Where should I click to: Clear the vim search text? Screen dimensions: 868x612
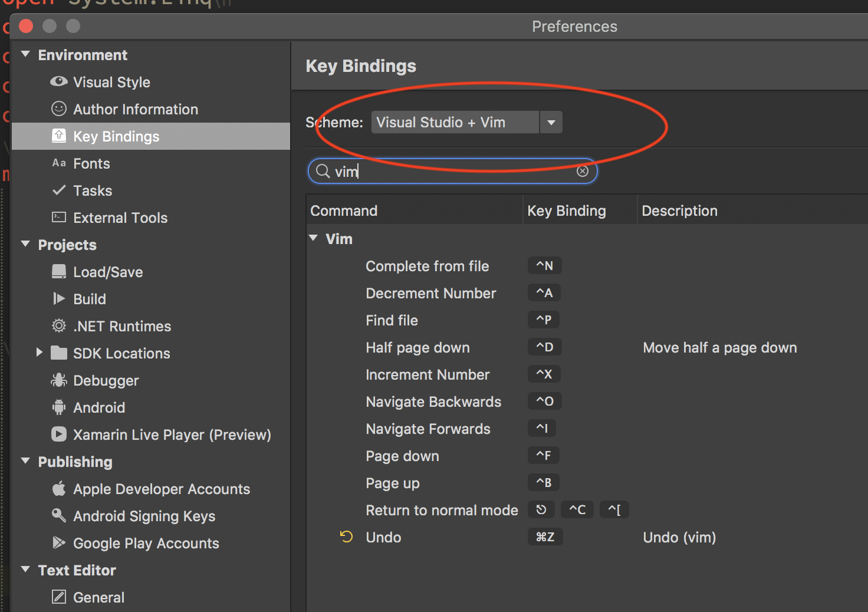pos(583,171)
